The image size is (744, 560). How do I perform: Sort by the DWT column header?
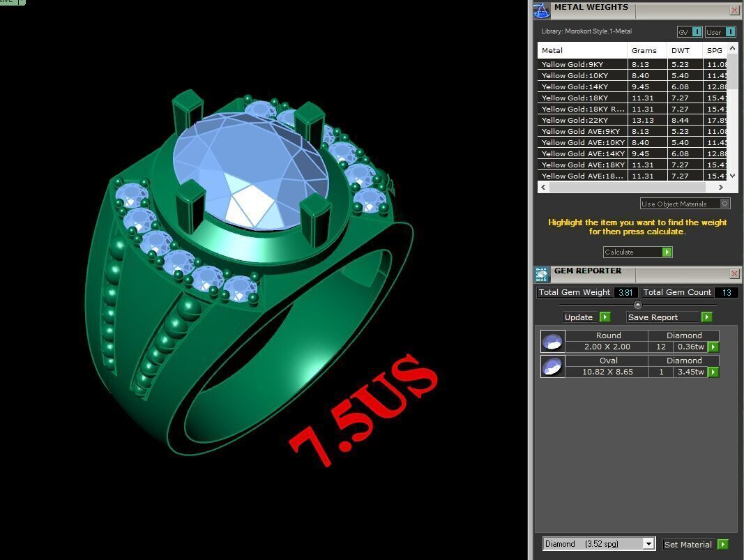coord(685,50)
